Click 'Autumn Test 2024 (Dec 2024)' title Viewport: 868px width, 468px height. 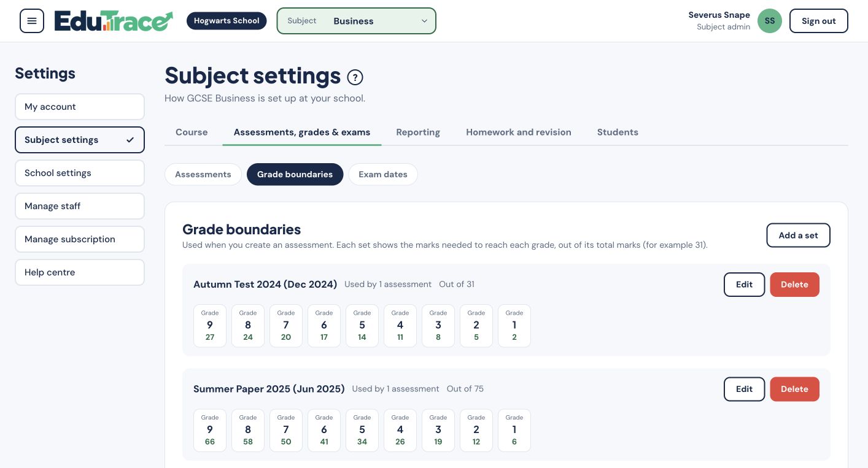(x=265, y=285)
